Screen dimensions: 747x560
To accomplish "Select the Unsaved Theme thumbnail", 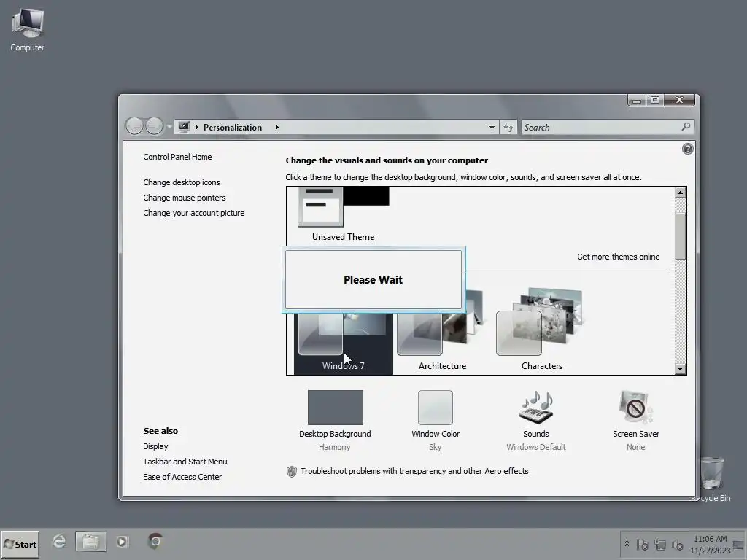I will pos(343,214).
